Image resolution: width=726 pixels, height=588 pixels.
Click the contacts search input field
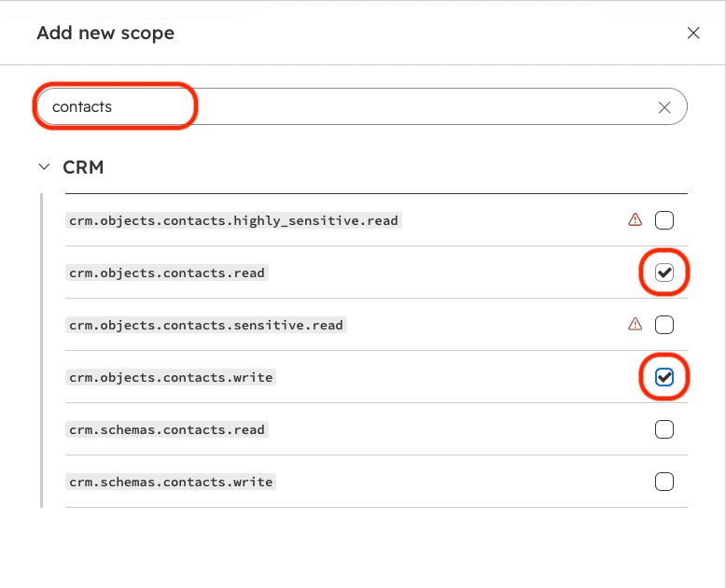point(362,106)
